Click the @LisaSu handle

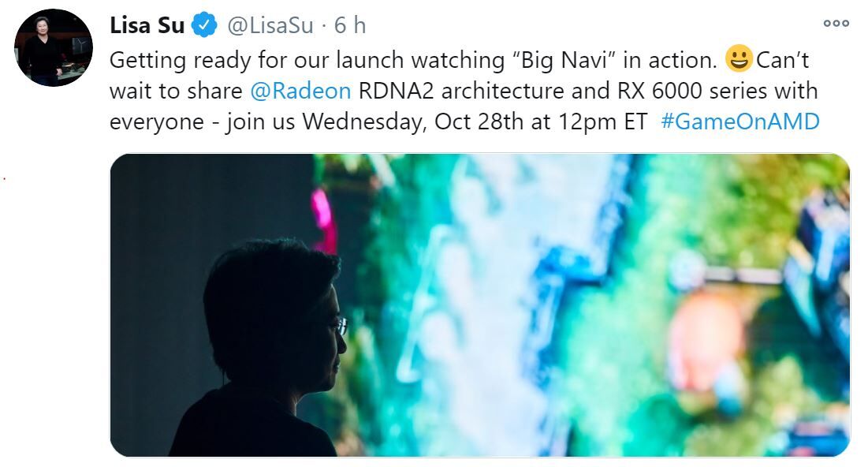(270, 25)
